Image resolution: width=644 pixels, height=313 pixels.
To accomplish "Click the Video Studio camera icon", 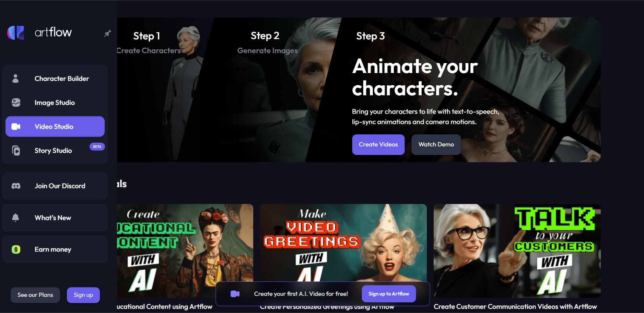I will (16, 127).
